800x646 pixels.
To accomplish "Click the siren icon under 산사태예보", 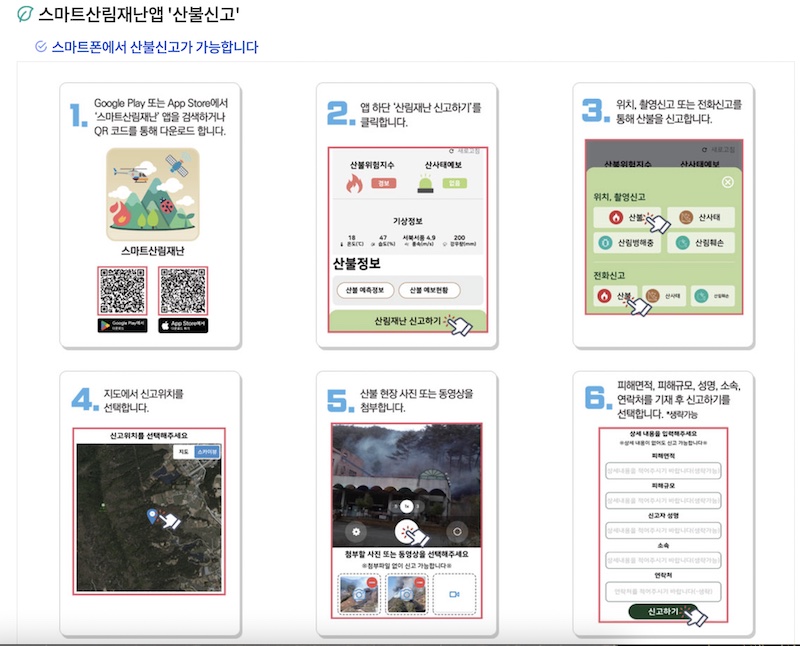I will (x=426, y=184).
